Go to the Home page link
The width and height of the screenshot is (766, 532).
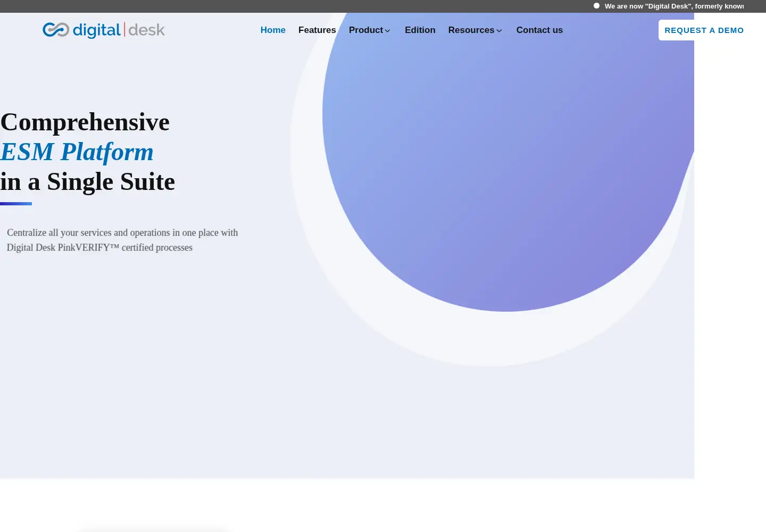pos(273,30)
